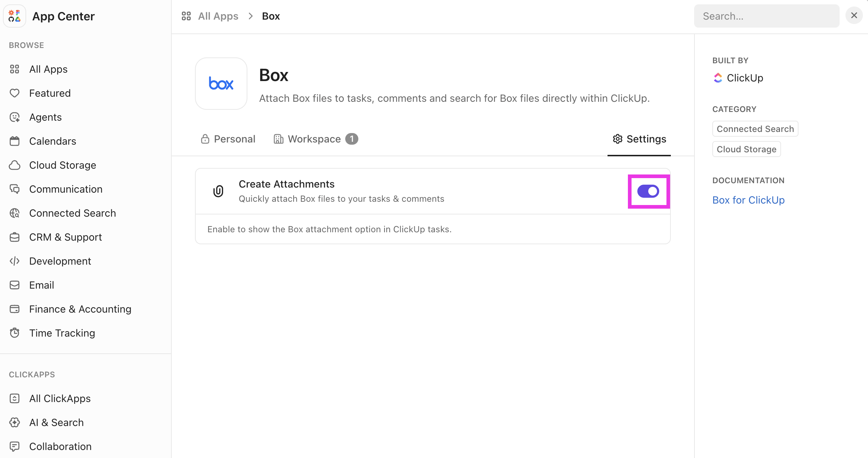Screen dimensions: 868x458
Task: Open the Settings tab
Action: [639, 139]
